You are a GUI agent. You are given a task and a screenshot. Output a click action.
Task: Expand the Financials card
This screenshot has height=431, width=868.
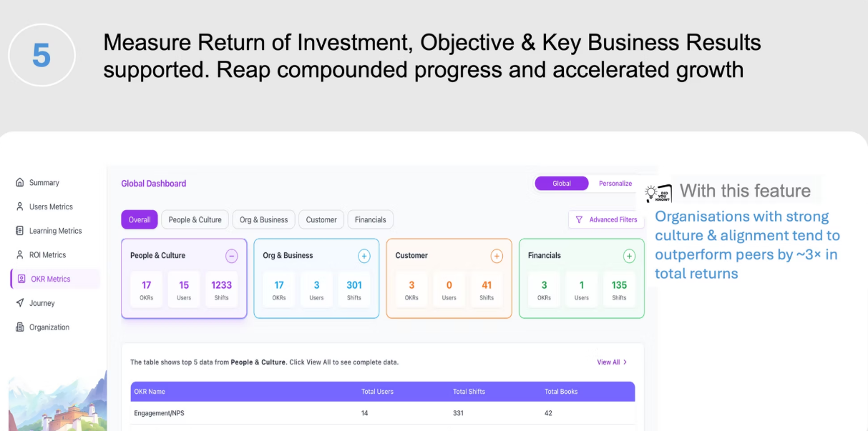click(x=629, y=256)
